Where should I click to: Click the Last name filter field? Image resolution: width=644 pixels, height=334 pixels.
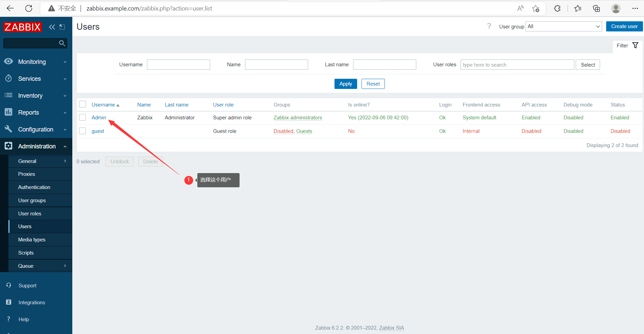pos(385,65)
